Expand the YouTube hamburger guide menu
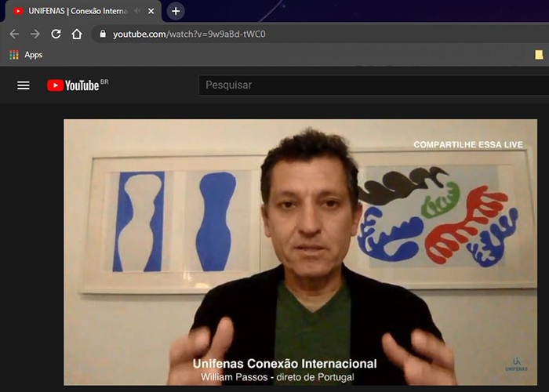The image size is (549, 392). click(x=24, y=85)
